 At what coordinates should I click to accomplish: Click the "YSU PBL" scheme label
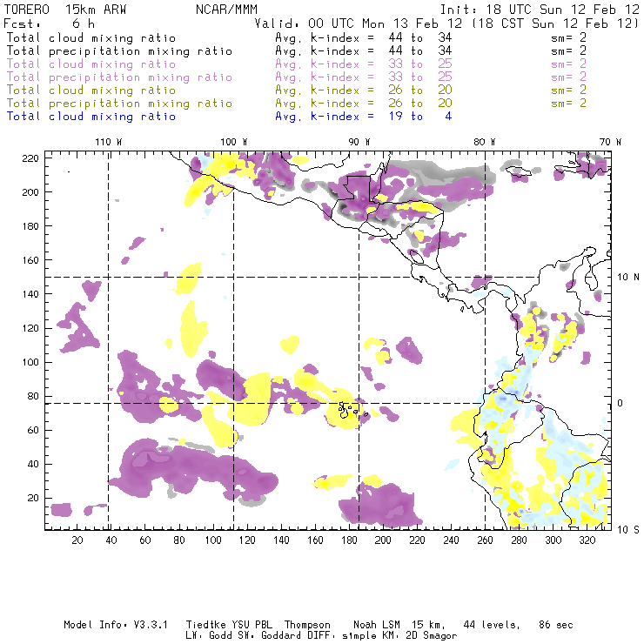252,625
